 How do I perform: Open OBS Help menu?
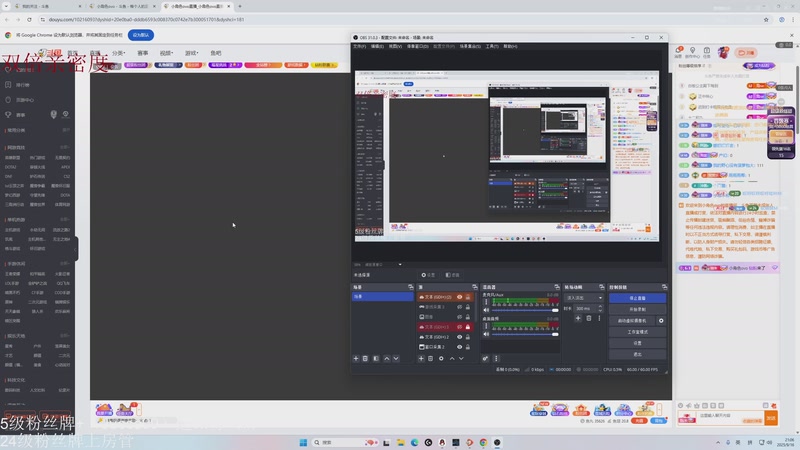pyautogui.click(x=510, y=46)
